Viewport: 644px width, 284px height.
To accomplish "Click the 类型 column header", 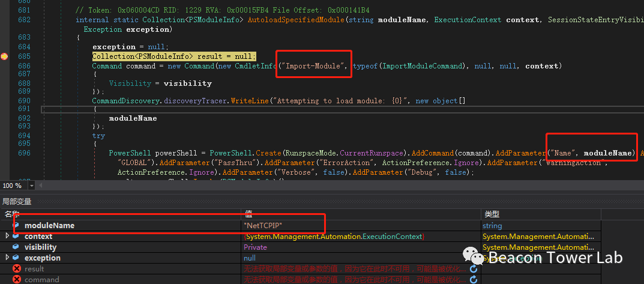I will coord(490,214).
